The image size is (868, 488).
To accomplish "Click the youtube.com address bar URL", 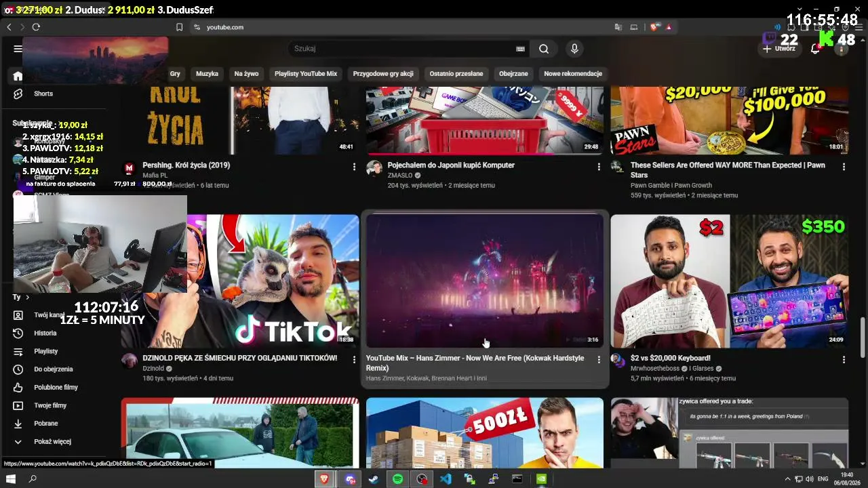I will (225, 27).
